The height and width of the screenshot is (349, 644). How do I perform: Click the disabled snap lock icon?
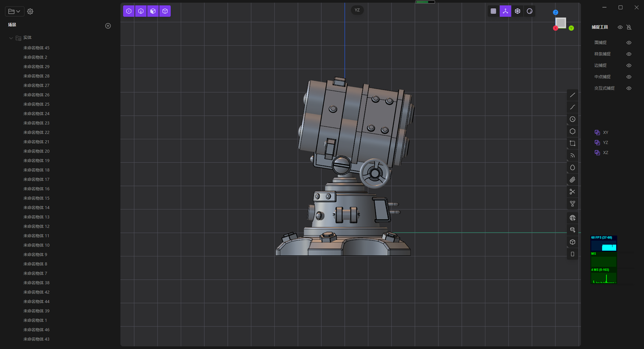point(629,27)
